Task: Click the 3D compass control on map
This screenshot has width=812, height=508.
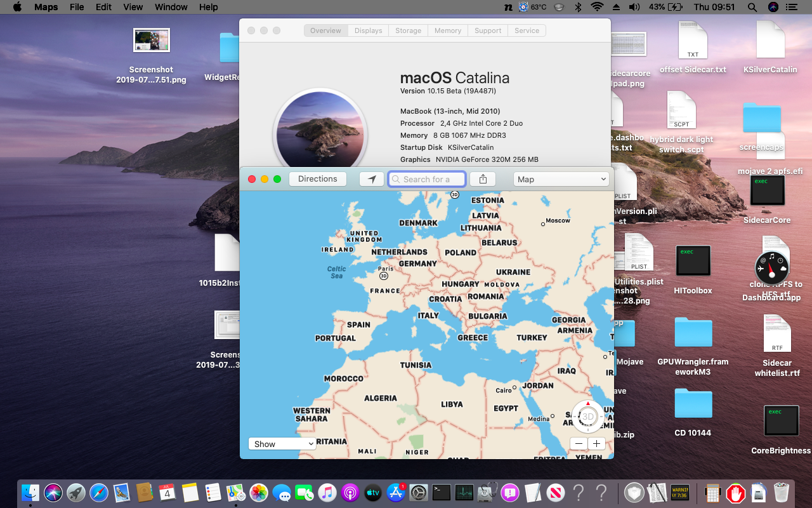Action: point(588,416)
